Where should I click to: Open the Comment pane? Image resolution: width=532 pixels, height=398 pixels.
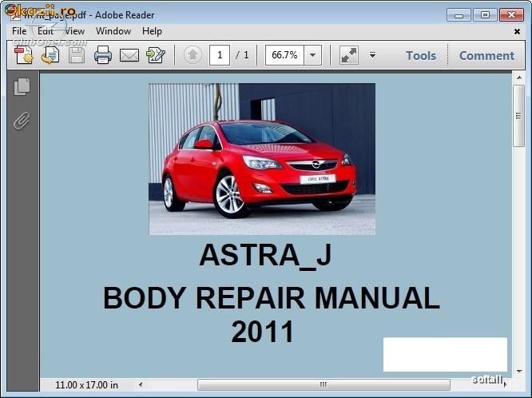486,56
